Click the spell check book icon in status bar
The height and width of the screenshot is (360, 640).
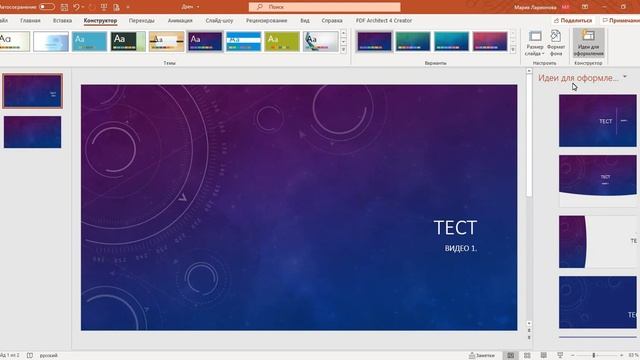pos(30,356)
